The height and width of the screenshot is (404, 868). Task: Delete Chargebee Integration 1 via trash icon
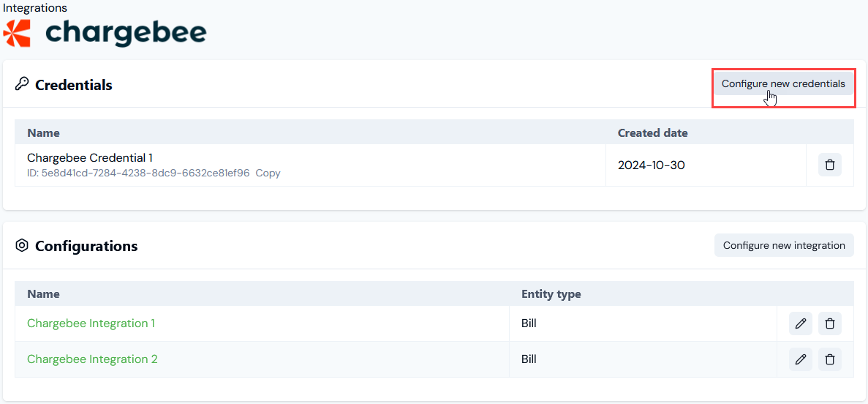coord(829,323)
